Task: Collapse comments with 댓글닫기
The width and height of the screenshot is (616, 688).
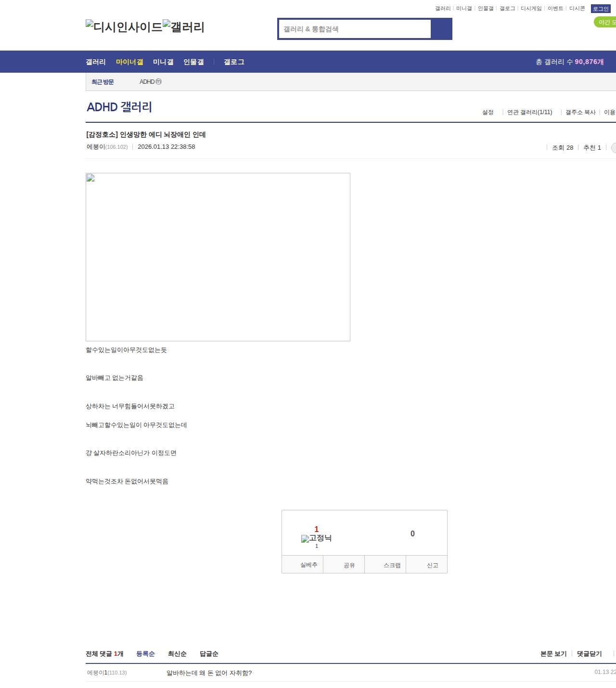Action: [589, 654]
